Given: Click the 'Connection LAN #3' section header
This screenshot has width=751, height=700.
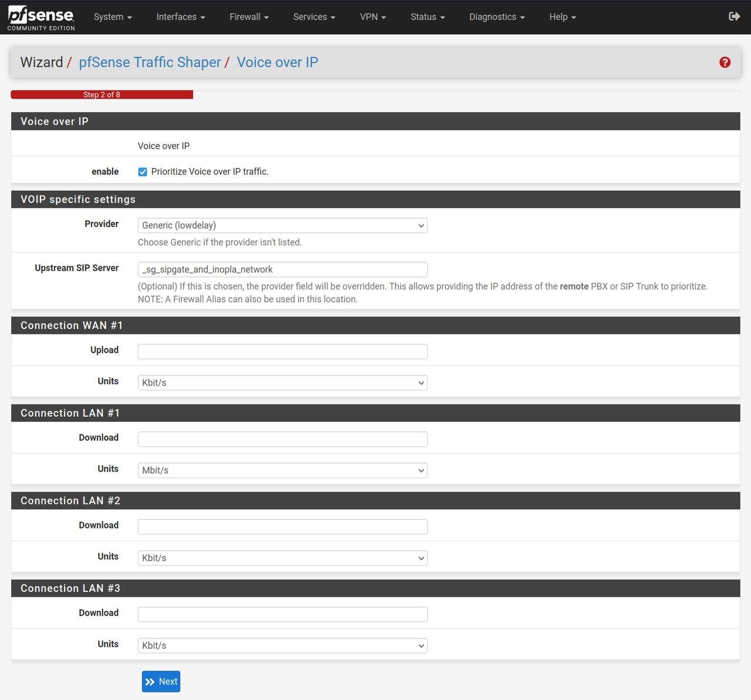Looking at the screenshot, I should pos(375,589).
